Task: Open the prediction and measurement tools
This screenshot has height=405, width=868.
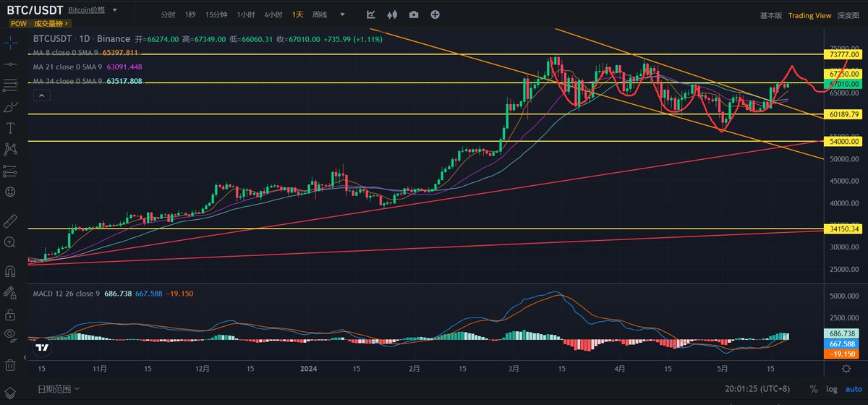Action: (10, 171)
